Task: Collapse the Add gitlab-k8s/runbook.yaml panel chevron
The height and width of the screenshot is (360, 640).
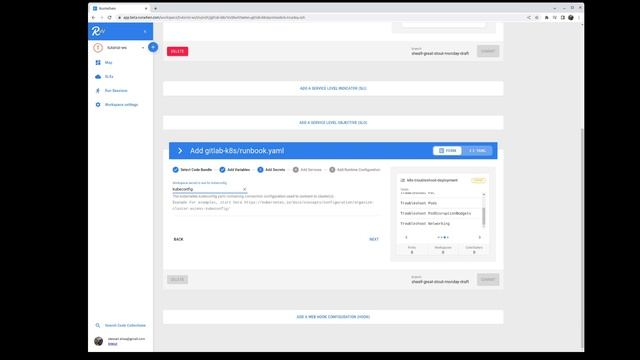Action: pyautogui.click(x=180, y=151)
